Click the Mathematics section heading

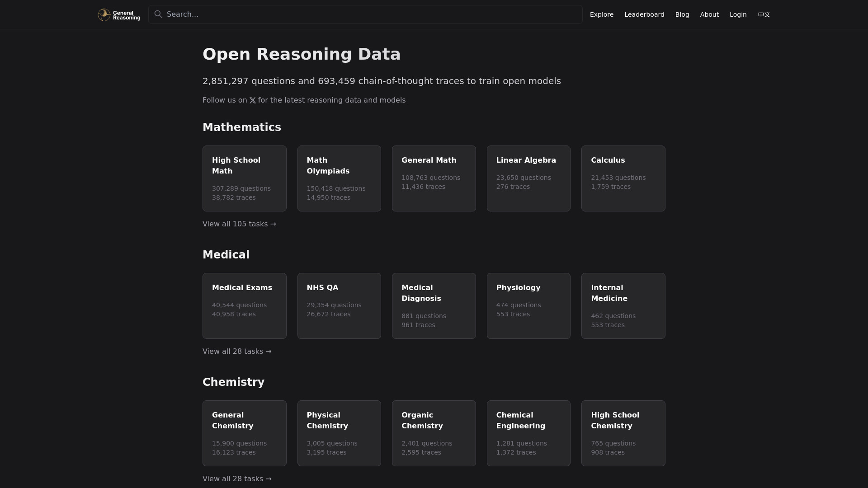click(242, 127)
